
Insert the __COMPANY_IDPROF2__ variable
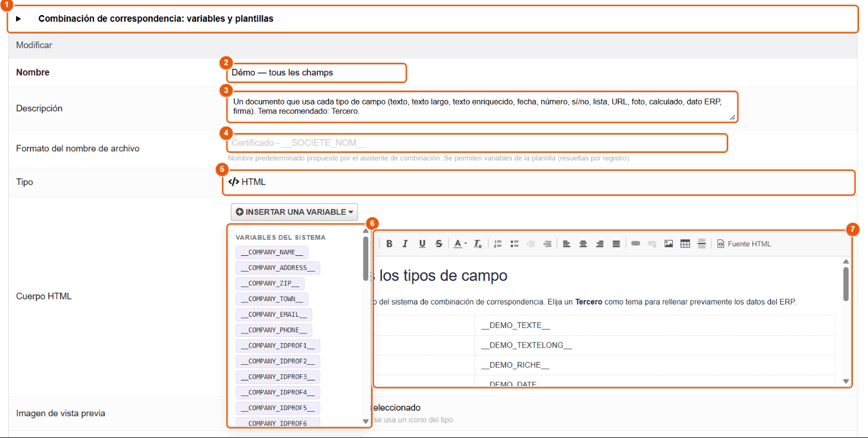pyautogui.click(x=278, y=361)
